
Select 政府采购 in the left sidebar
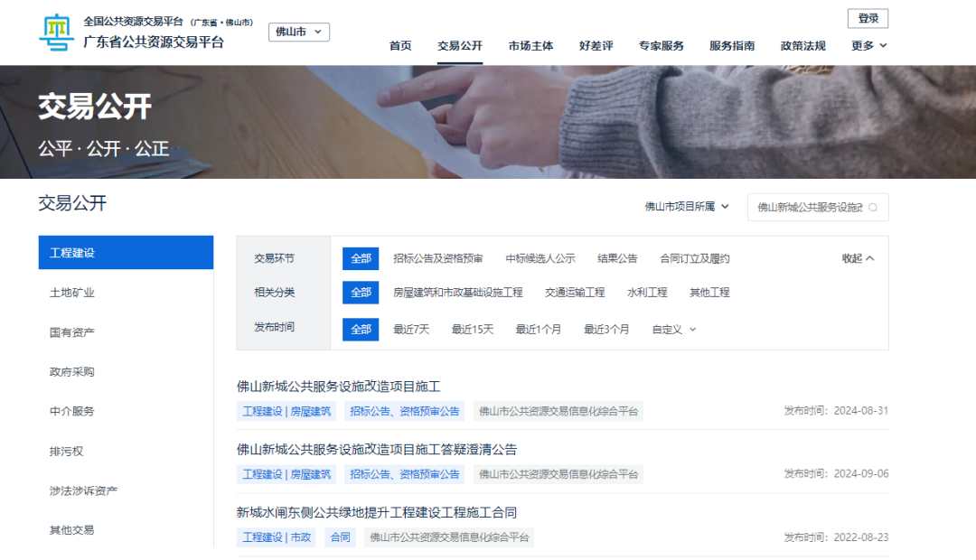click(x=72, y=371)
